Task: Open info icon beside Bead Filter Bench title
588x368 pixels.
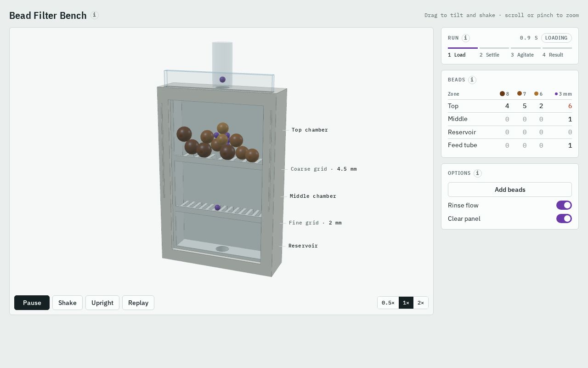Action: (94, 15)
